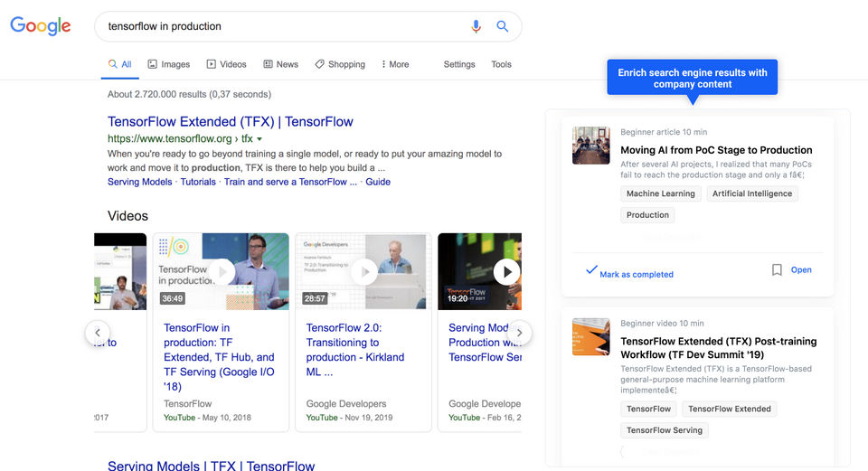This screenshot has height=471, width=868.
Task: Click 'Beginner article 10 min' label
Action: [x=664, y=132]
